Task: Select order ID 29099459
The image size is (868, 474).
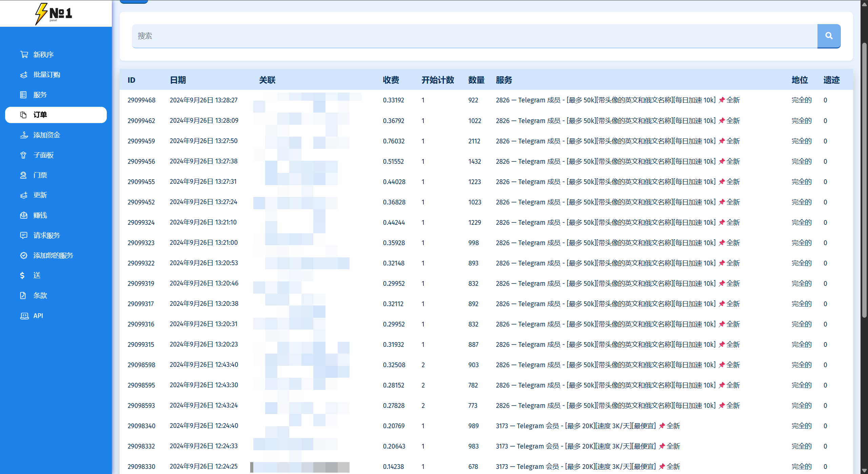Action: click(141, 141)
